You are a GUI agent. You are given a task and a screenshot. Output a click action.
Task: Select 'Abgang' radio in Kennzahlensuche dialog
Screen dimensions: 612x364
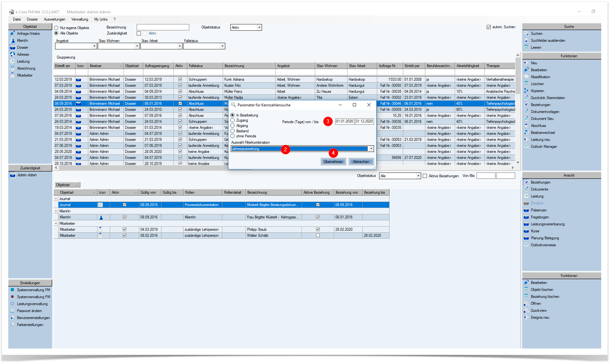coord(233,126)
